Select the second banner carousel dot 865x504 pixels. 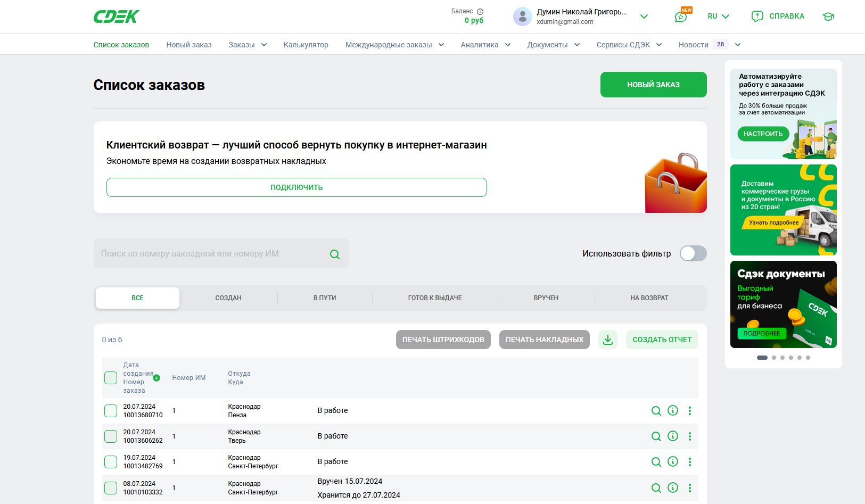point(774,358)
